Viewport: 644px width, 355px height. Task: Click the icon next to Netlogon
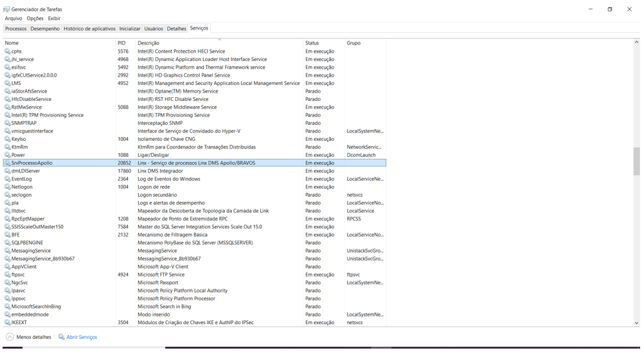pos(8,187)
